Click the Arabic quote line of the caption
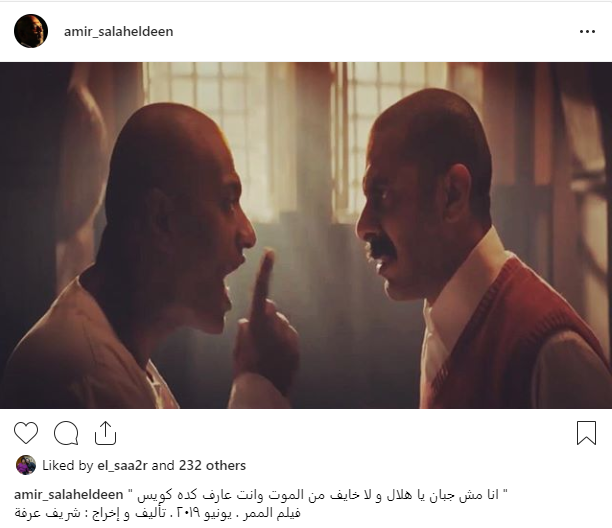 (x=318, y=494)
